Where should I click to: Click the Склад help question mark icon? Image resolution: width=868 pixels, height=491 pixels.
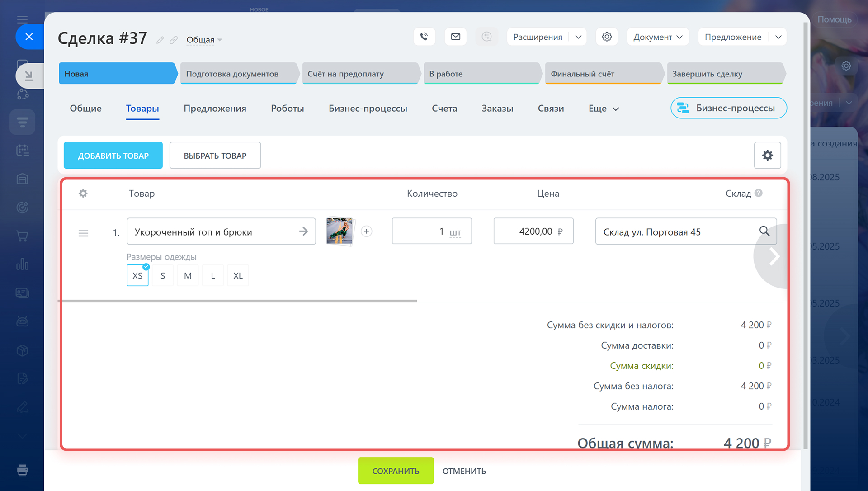pyautogui.click(x=759, y=193)
